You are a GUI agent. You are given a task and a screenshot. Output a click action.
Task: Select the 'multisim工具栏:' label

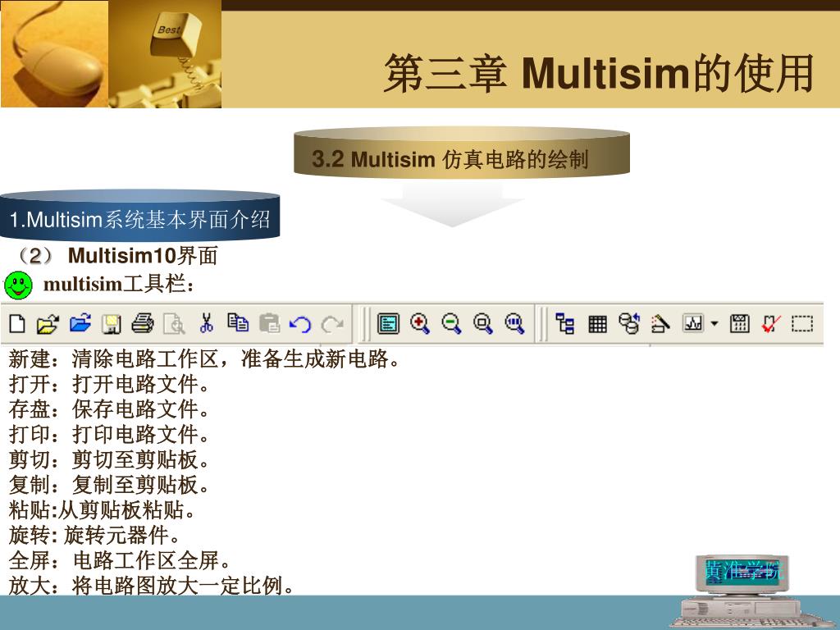tap(119, 284)
